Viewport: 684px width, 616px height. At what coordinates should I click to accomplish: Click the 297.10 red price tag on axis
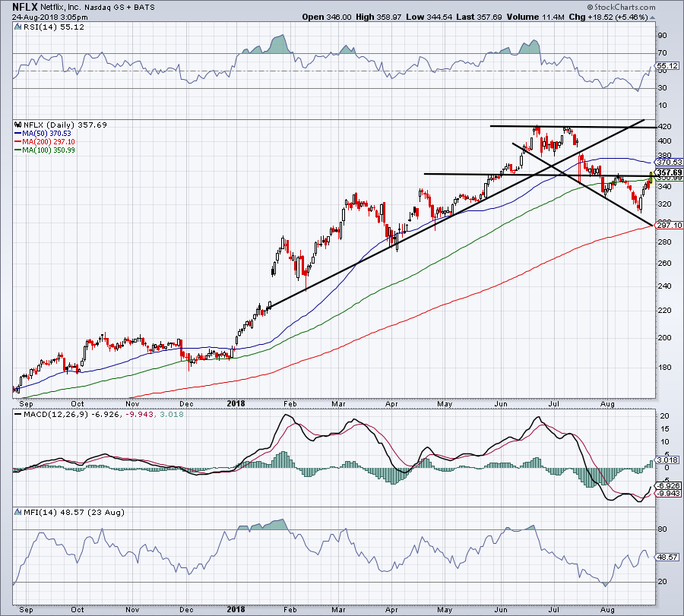(x=669, y=225)
